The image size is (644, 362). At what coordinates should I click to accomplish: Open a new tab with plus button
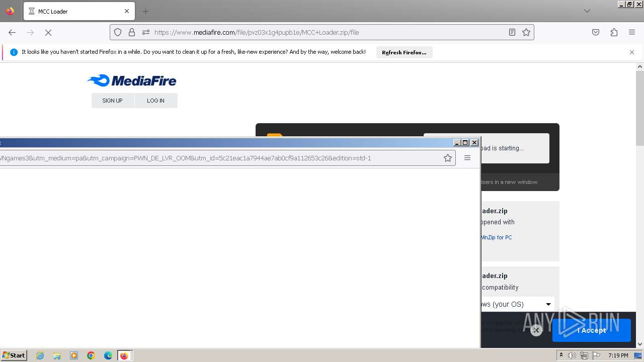tap(145, 11)
